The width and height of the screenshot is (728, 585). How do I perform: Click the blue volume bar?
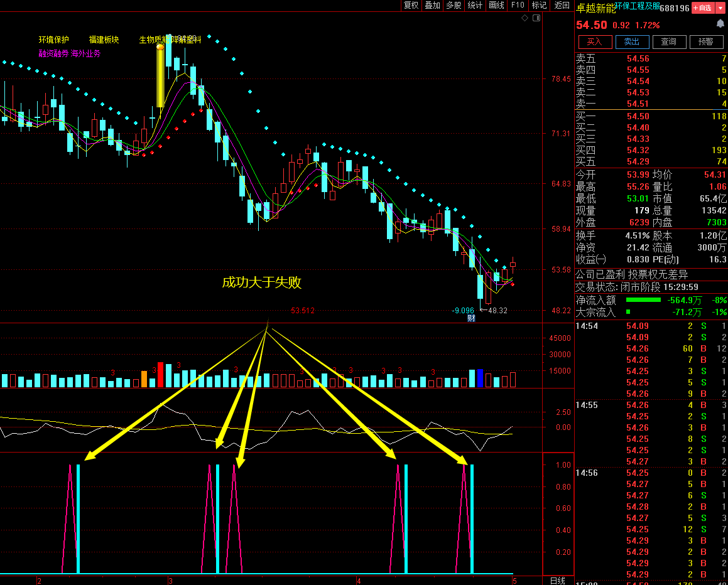(x=480, y=378)
